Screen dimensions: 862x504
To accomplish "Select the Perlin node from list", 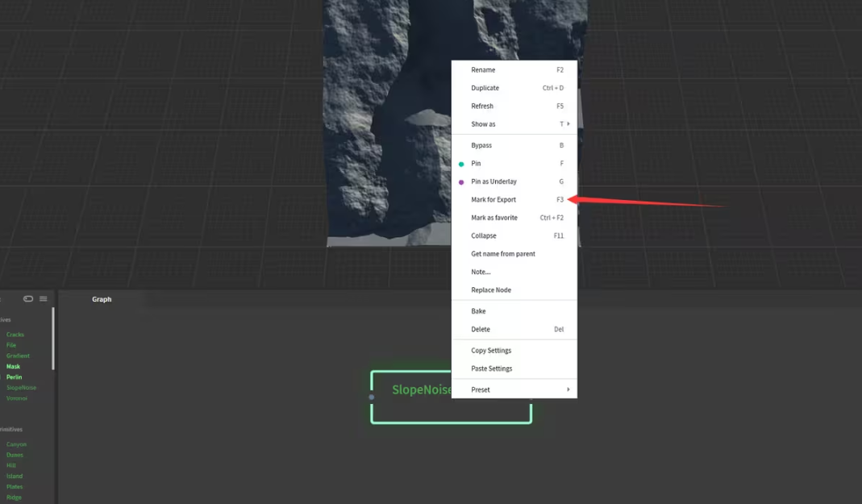I will pos(15,377).
